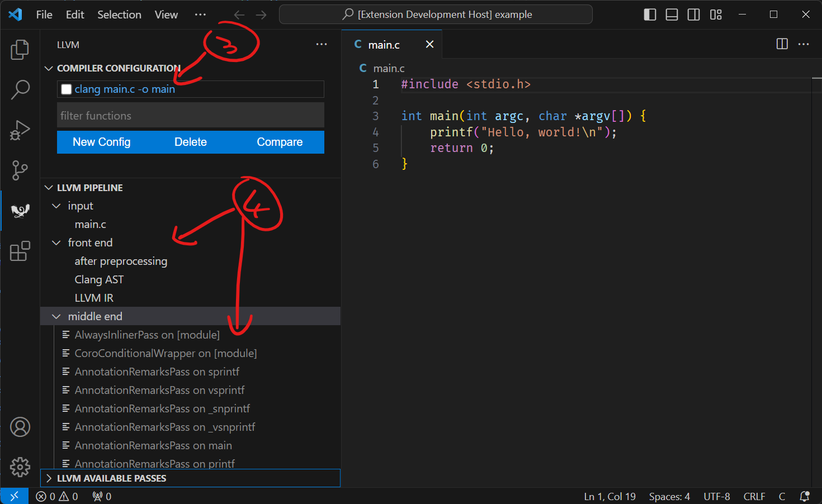The image size is (822, 504).
Task: Open Run and Debug view
Action: 20,130
